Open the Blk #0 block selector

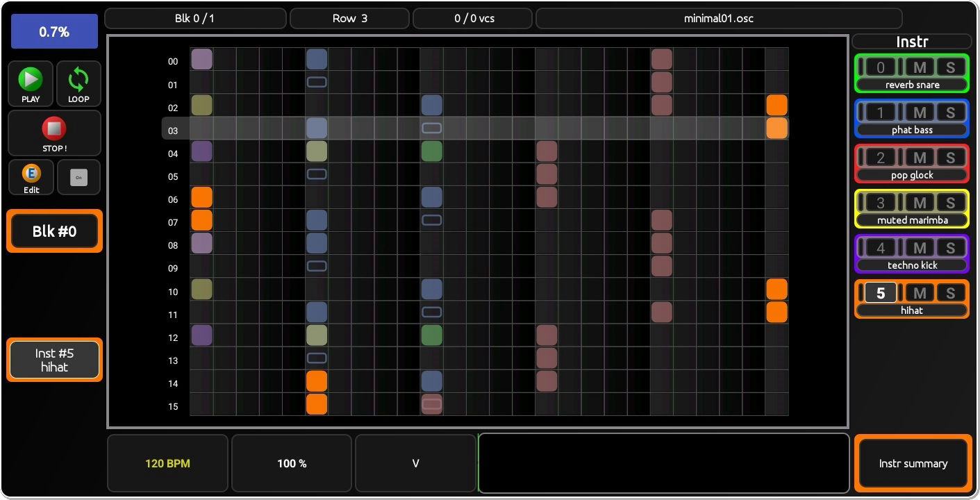[x=55, y=231]
